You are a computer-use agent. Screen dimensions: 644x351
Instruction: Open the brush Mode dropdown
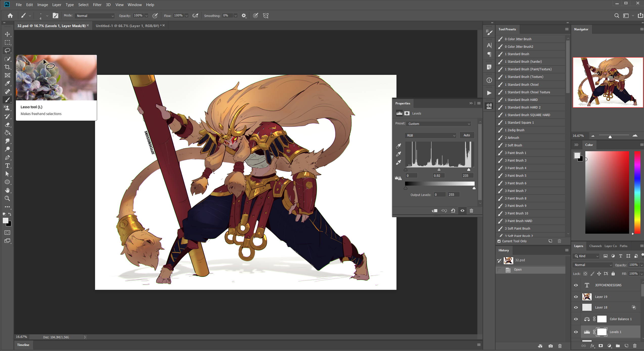coord(95,16)
